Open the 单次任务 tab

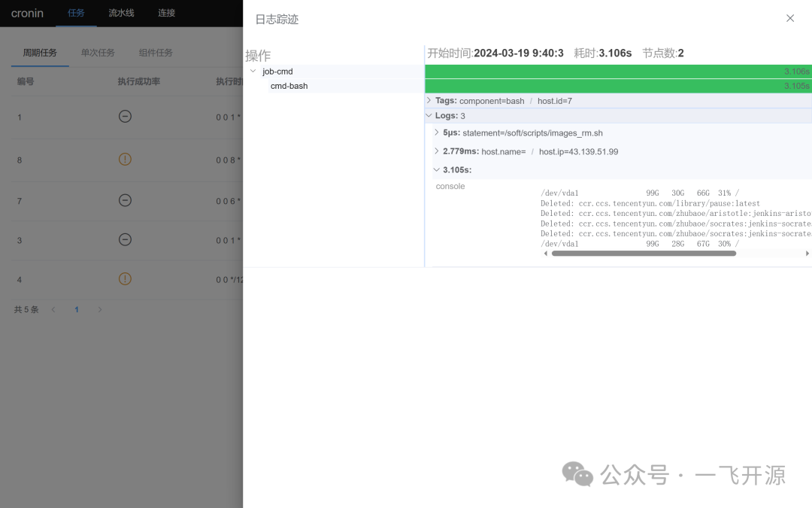pos(98,53)
